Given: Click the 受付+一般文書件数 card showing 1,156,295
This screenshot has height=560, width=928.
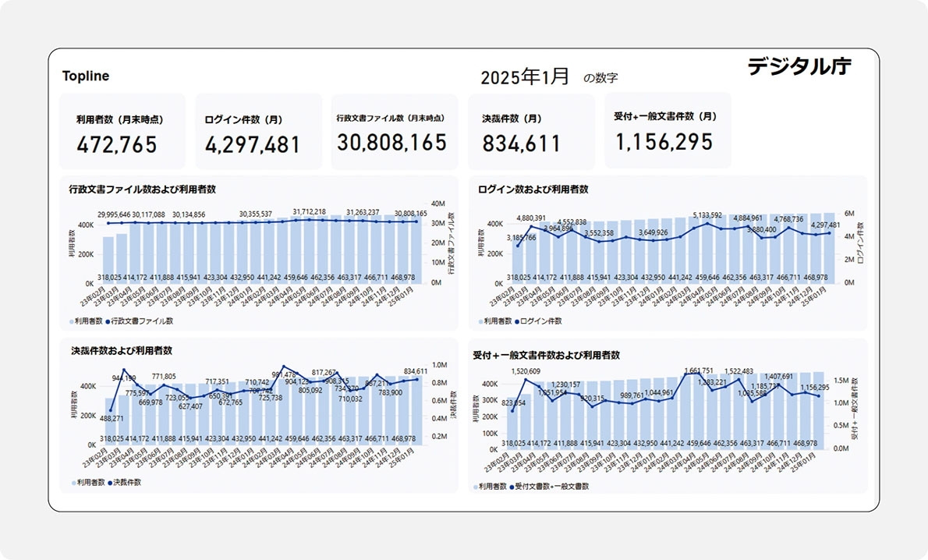Looking at the screenshot, I should tap(667, 130).
